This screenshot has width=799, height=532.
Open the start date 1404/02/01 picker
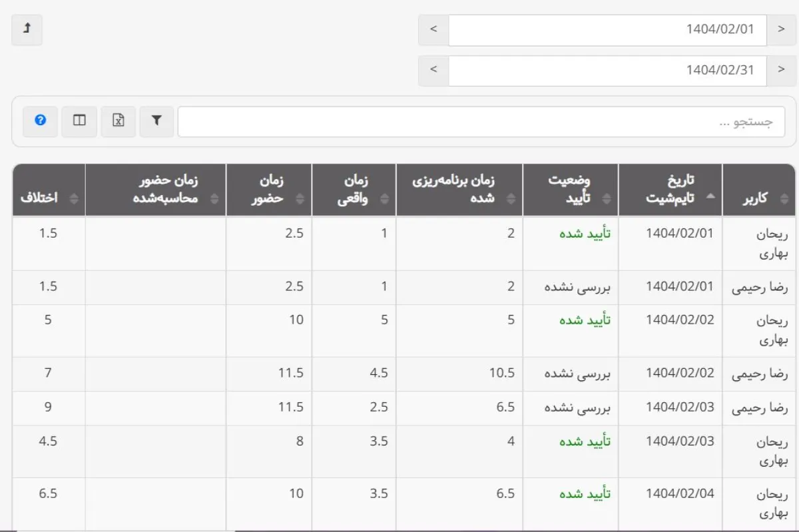pos(607,29)
